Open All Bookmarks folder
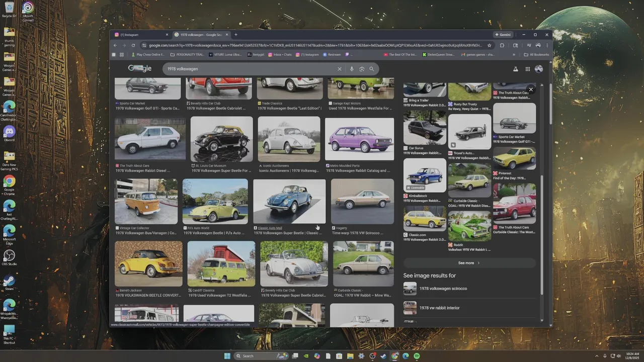The width and height of the screenshot is (644, 362). click(x=536, y=54)
